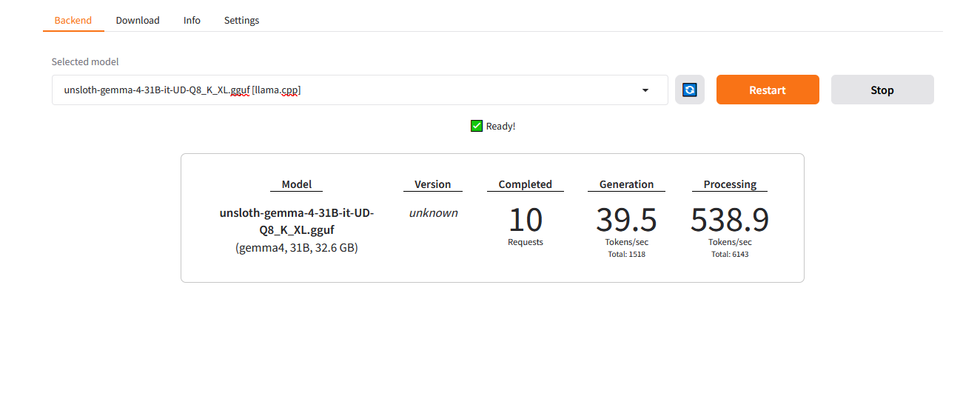Click the unknown version text
This screenshot has height=396, width=980.
pos(433,212)
